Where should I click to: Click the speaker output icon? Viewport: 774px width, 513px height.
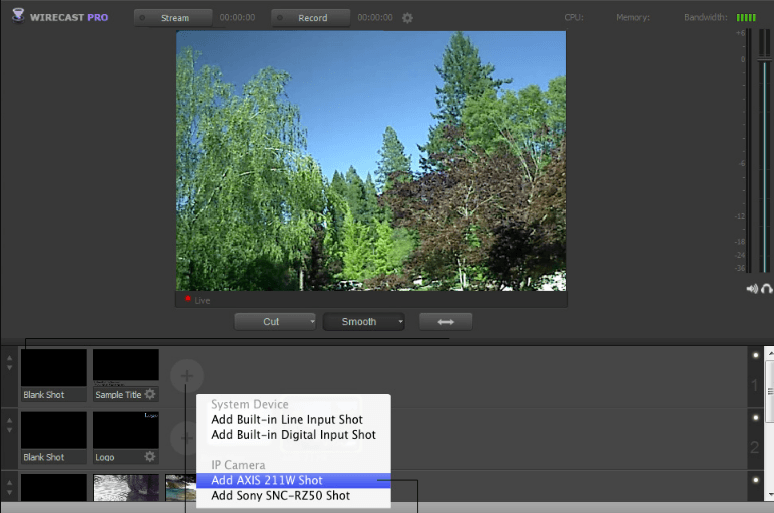pos(752,289)
